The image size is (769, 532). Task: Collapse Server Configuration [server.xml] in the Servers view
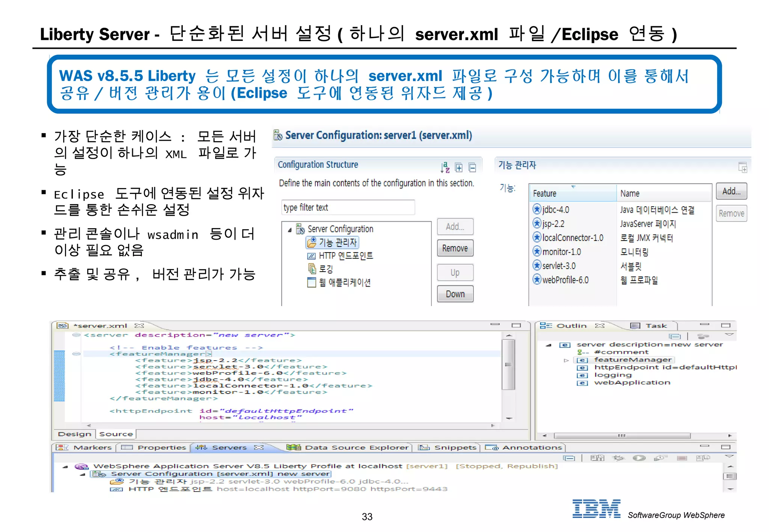(83, 475)
